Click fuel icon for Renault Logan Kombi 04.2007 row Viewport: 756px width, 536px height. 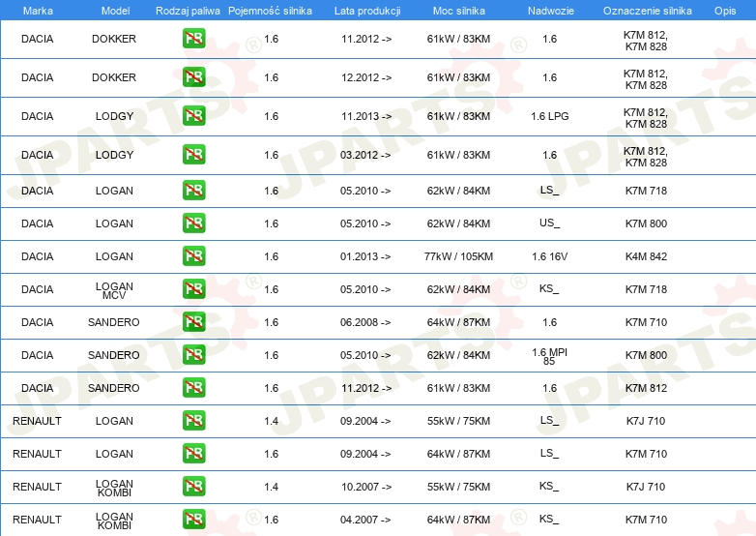[193, 520]
